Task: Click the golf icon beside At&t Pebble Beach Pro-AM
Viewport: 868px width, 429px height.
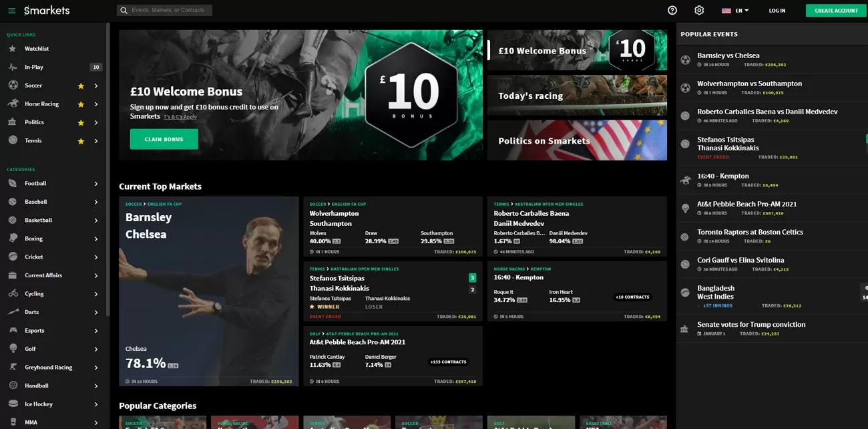Action: click(x=685, y=208)
